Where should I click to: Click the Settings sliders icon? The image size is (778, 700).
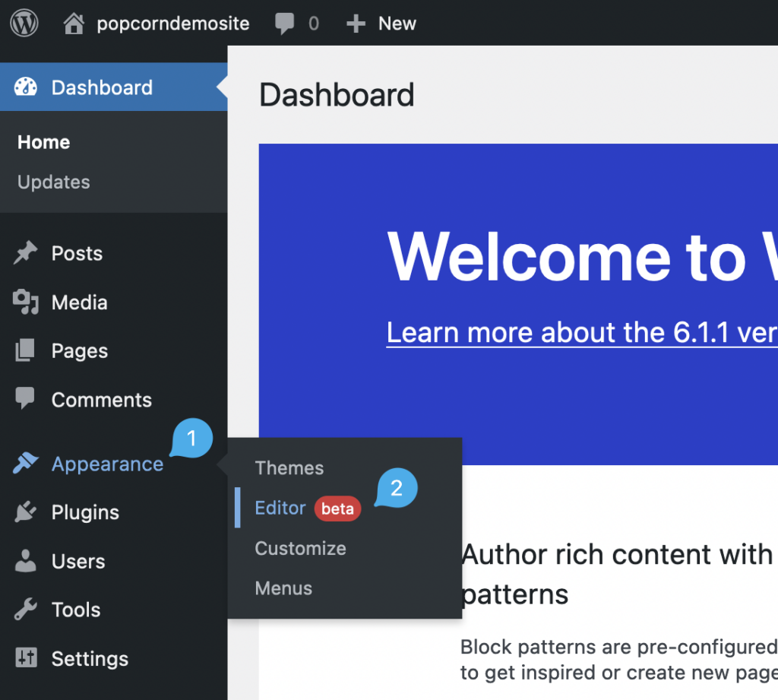pos(26,657)
